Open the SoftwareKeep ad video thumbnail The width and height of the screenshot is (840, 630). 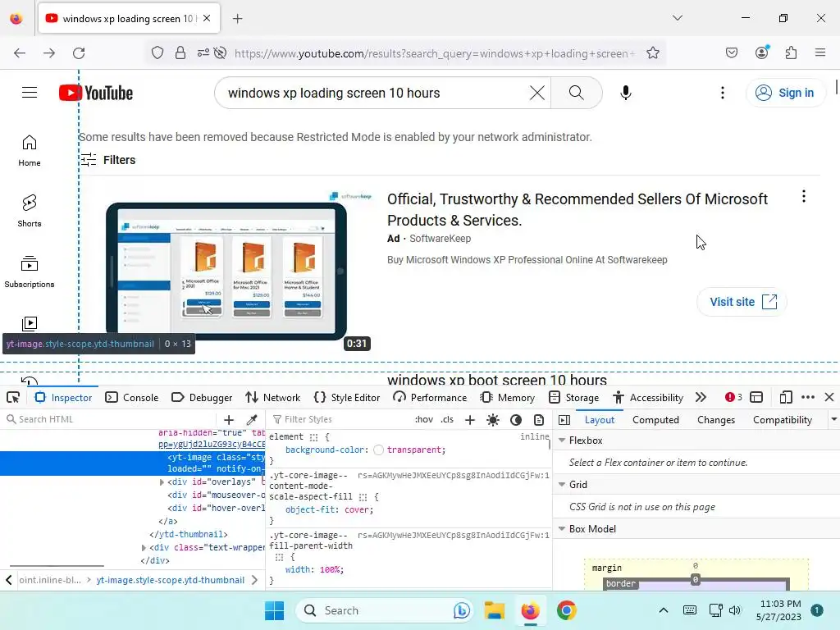coord(226,271)
